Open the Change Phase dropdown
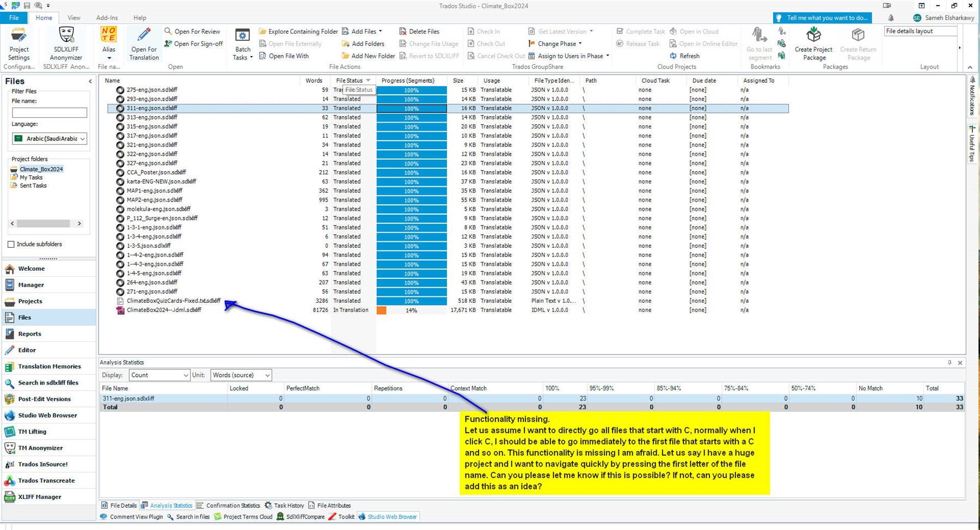980x530 pixels. 555,44
